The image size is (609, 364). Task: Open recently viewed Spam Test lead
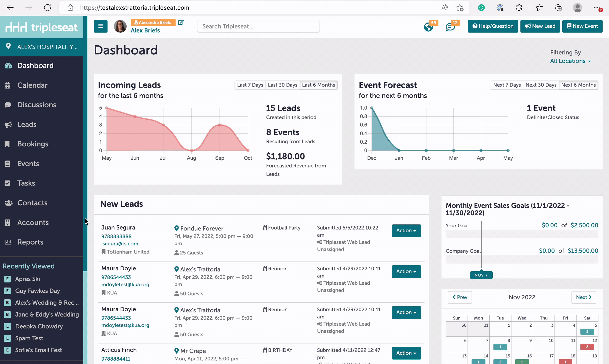(29, 338)
